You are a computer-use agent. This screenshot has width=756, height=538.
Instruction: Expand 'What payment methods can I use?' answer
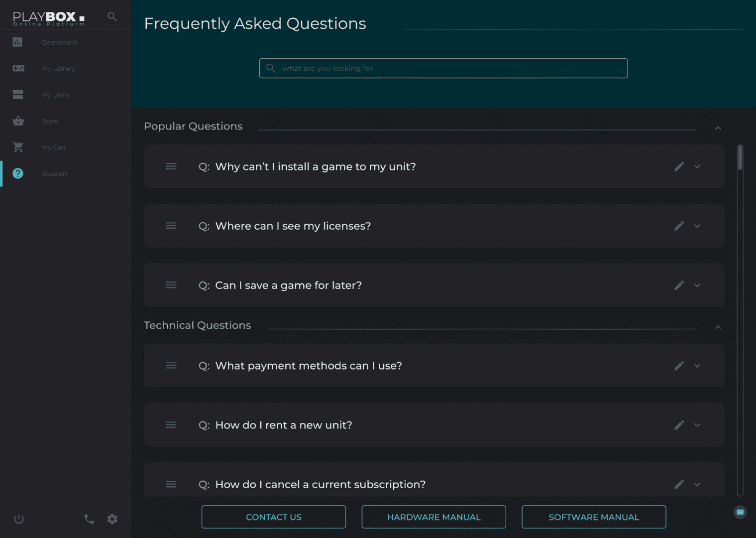tap(697, 366)
